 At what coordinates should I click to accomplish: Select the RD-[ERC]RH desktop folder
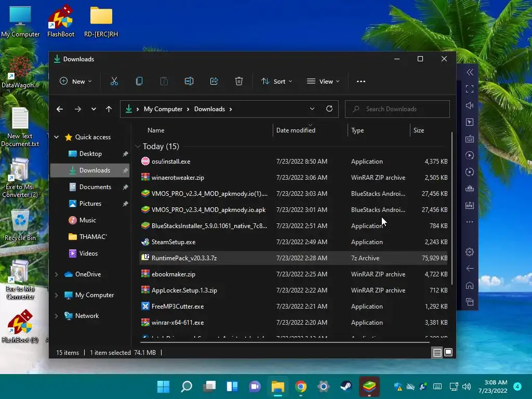pos(101,21)
